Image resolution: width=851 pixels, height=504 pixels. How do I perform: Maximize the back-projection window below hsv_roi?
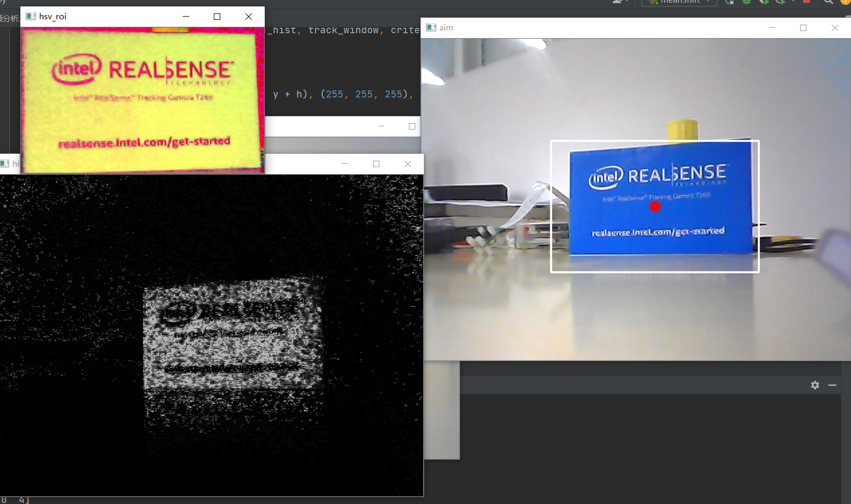point(376,163)
